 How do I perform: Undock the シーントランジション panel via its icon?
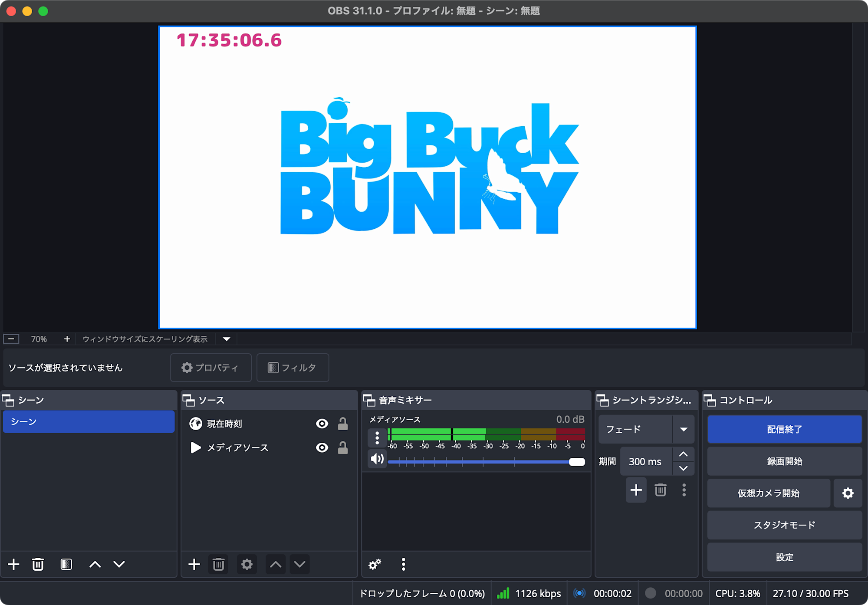(x=603, y=400)
